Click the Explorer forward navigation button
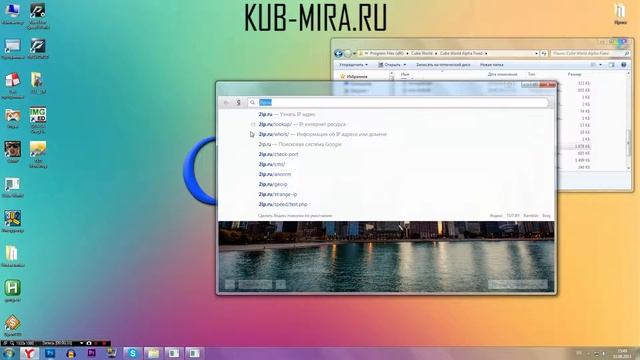 click(347, 53)
